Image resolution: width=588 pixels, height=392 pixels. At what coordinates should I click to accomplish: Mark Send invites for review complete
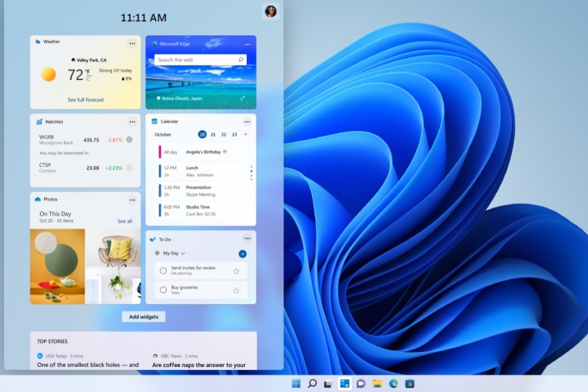pos(163,270)
